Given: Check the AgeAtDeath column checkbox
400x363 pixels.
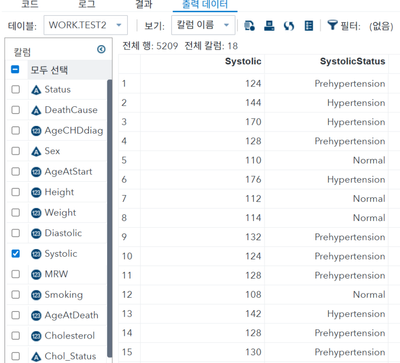Looking at the screenshot, I should pos(16,315).
